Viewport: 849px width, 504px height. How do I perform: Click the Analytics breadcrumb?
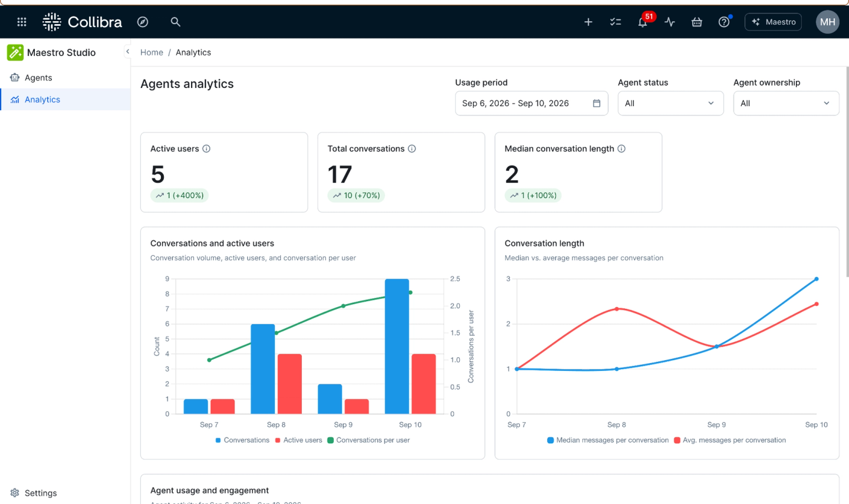193,52
